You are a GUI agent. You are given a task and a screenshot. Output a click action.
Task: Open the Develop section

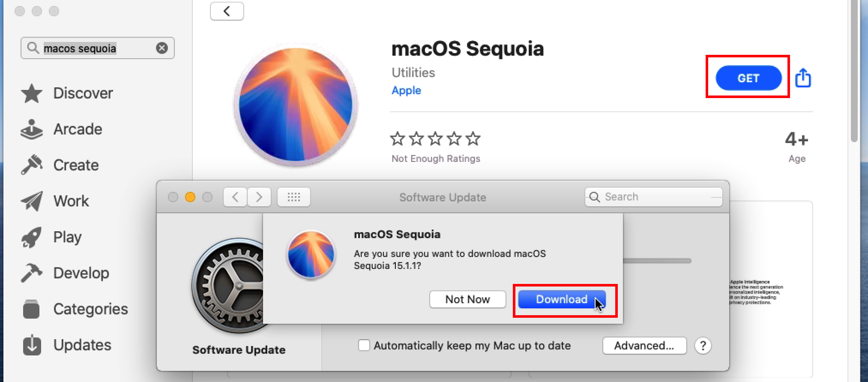point(81,273)
